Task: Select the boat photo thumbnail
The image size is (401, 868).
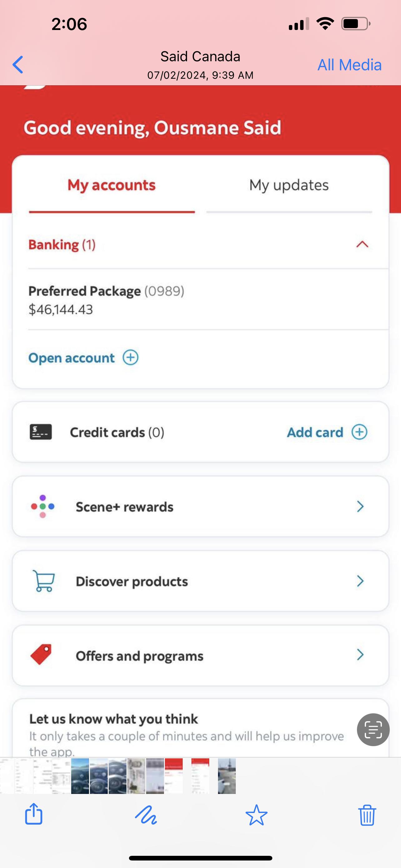Action: pyautogui.click(x=227, y=776)
